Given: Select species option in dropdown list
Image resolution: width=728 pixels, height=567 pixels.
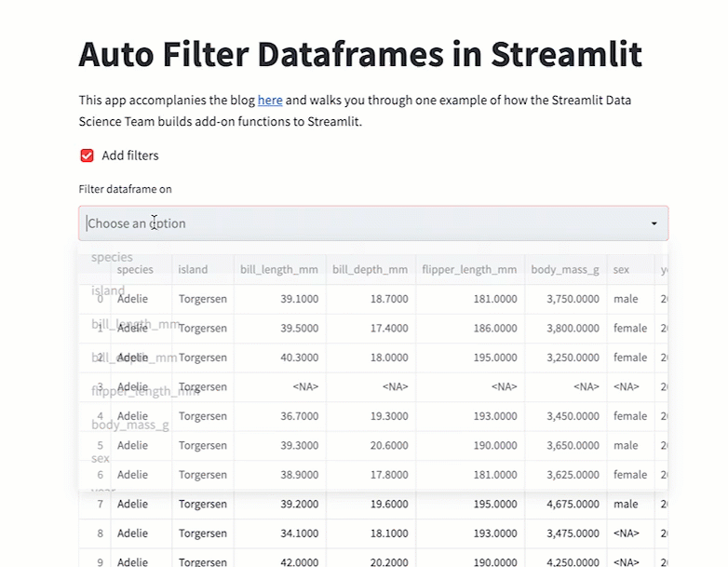Looking at the screenshot, I should 112,257.
